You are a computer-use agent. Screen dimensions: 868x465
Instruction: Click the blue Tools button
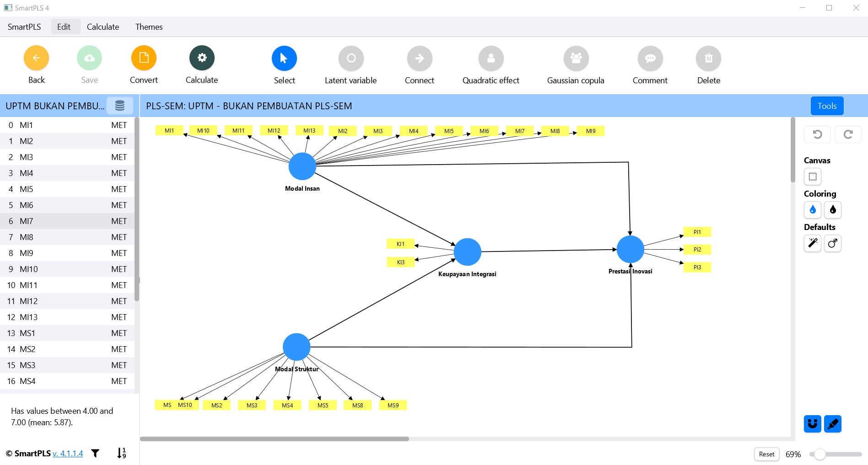pyautogui.click(x=827, y=106)
